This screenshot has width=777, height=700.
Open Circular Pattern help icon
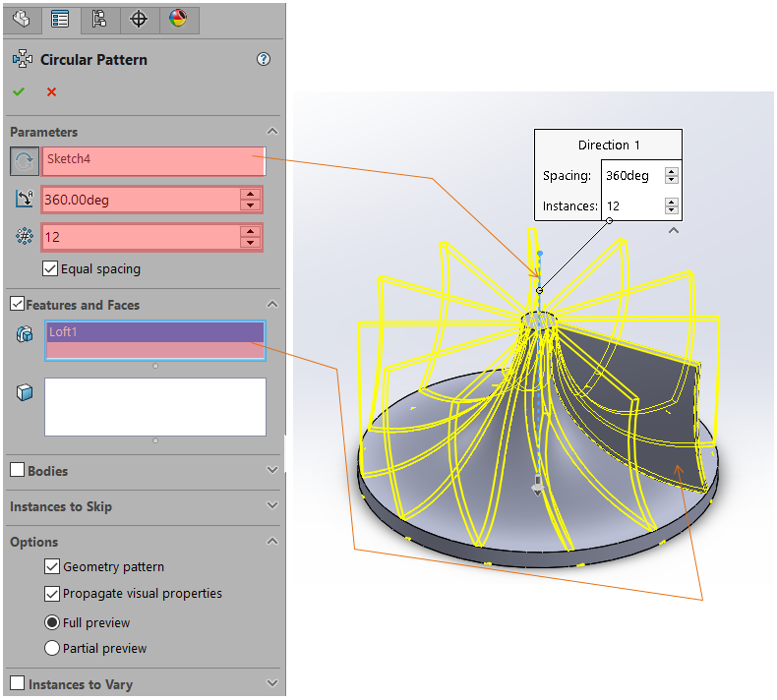(264, 59)
